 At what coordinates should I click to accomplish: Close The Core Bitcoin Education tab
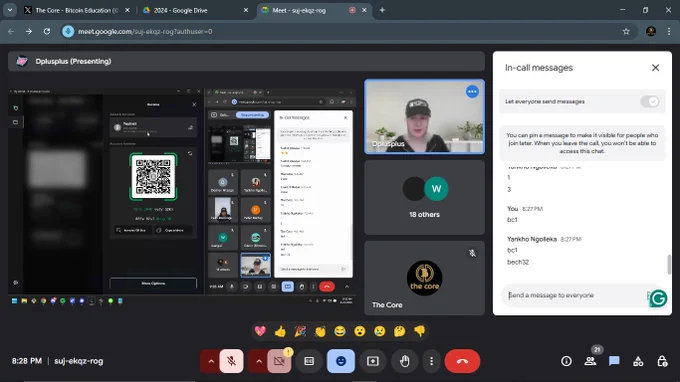tap(127, 10)
